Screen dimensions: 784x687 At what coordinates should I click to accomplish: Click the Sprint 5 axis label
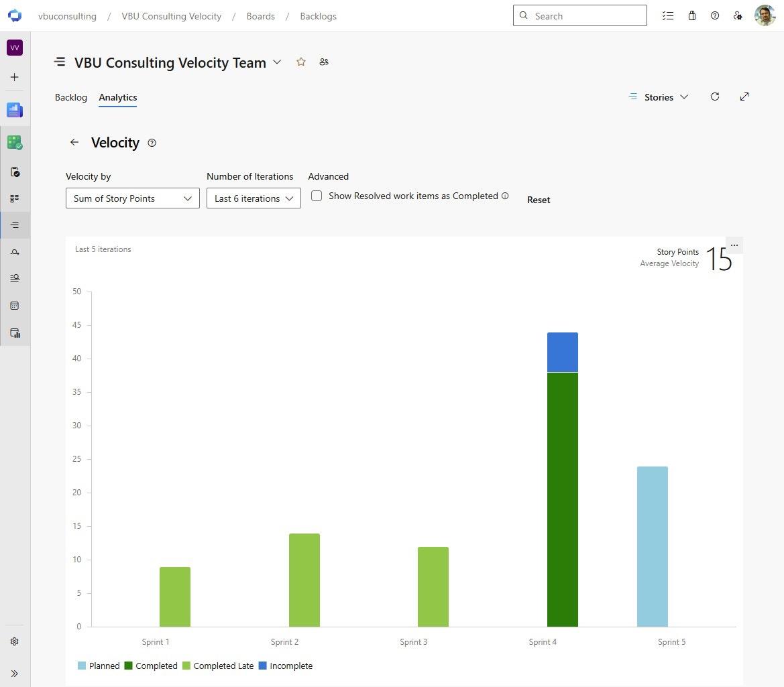(671, 642)
